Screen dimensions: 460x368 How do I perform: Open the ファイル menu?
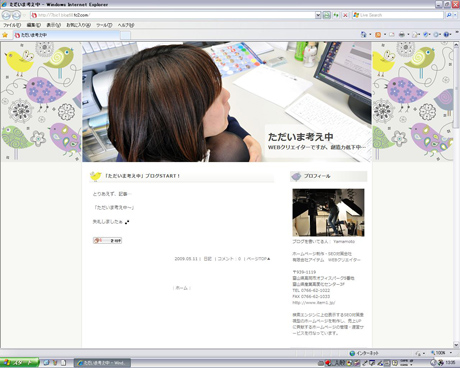(12, 25)
